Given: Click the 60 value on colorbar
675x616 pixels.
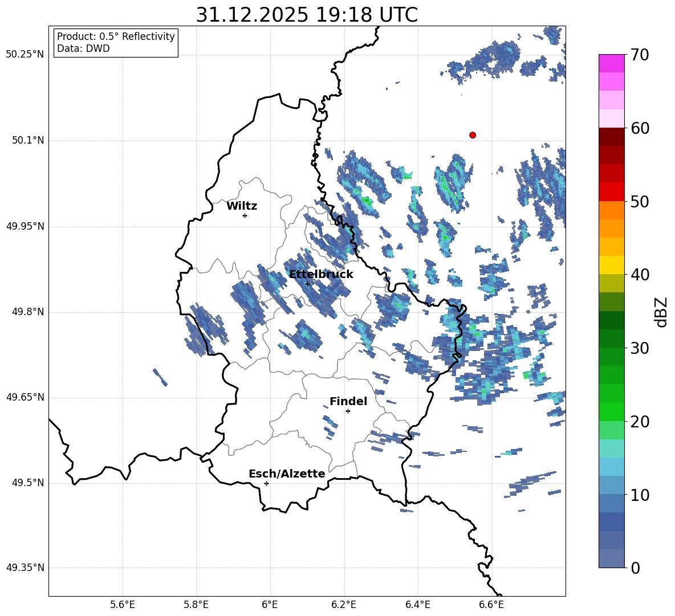Looking at the screenshot, I should (x=640, y=128).
